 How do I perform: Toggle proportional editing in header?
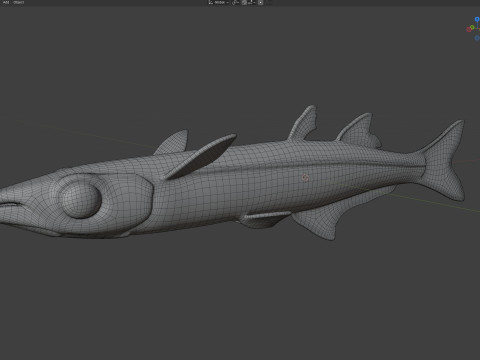(261, 2)
